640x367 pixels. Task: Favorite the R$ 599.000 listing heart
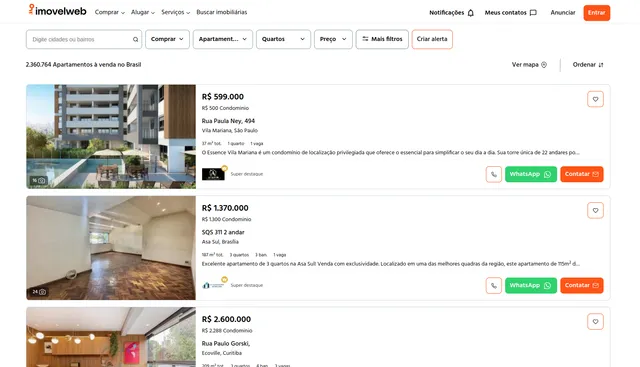coord(596,99)
